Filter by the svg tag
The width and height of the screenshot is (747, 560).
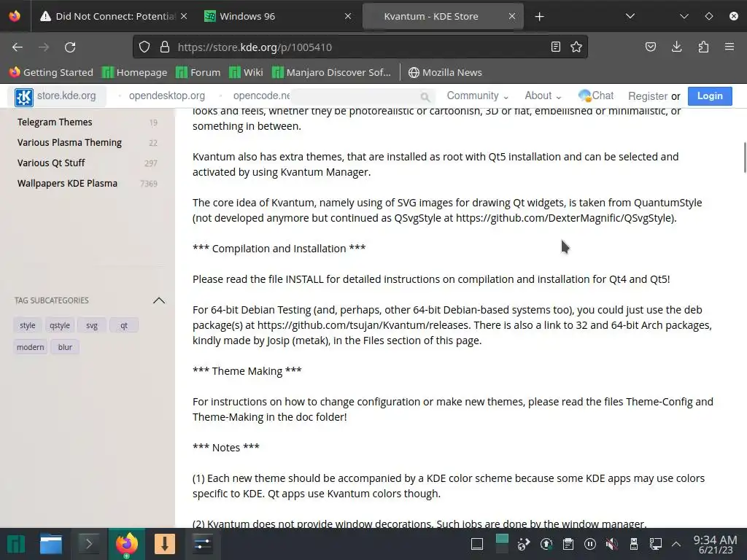[x=91, y=326]
